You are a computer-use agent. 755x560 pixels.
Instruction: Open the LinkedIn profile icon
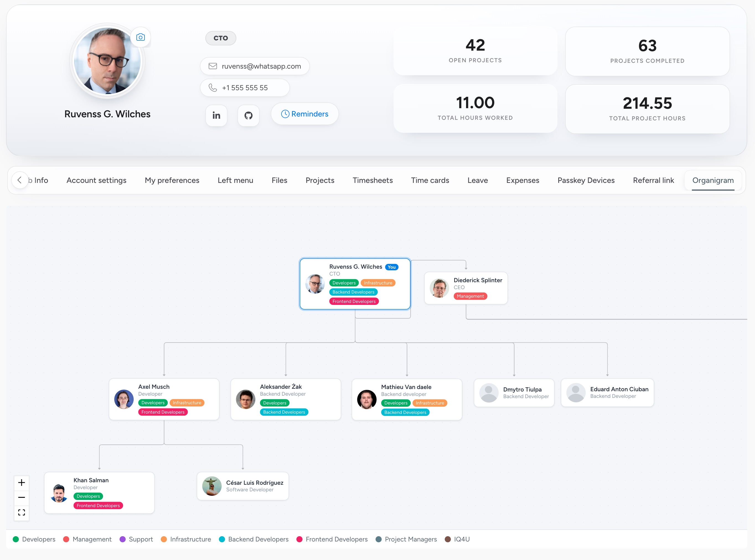(216, 116)
